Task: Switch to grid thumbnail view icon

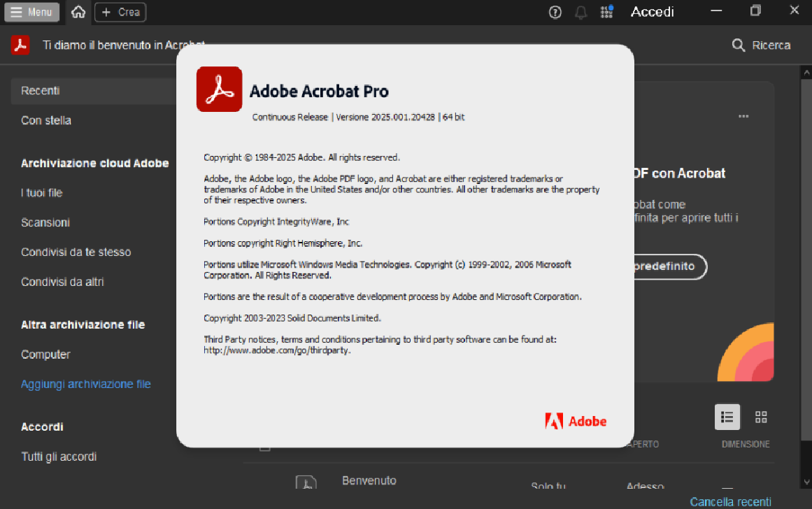Action: tap(761, 417)
